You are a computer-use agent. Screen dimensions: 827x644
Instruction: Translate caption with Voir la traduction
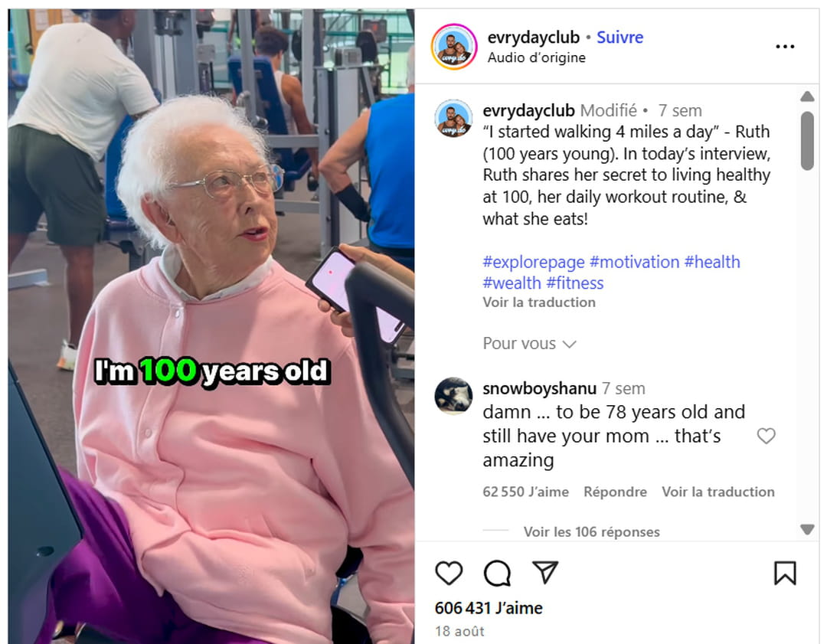539,302
